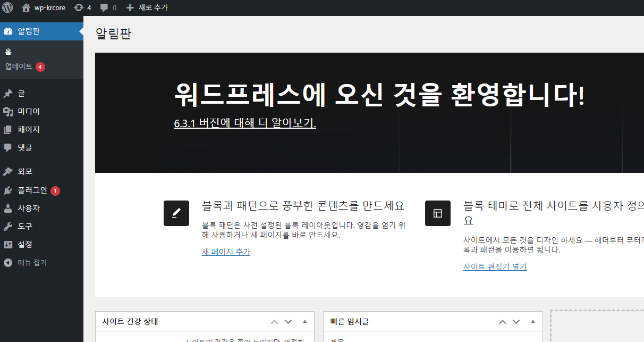
Task: Open the 설정 settings menu
Action: point(41,245)
